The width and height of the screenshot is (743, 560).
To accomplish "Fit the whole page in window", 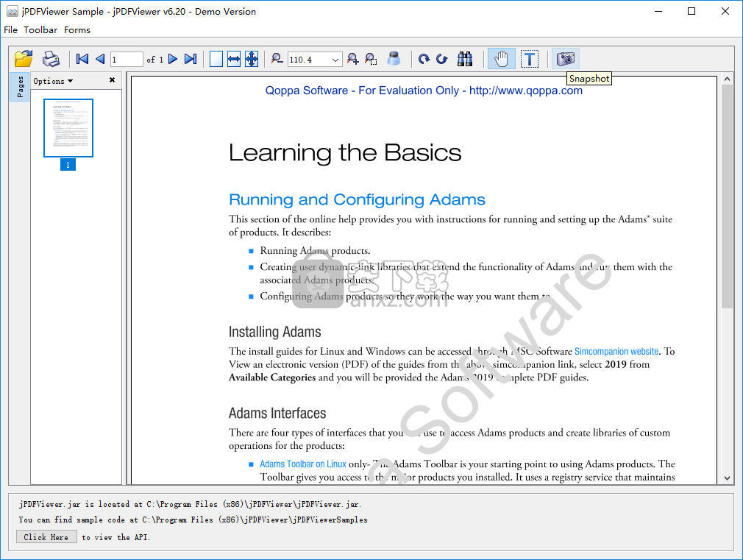I will point(252,59).
